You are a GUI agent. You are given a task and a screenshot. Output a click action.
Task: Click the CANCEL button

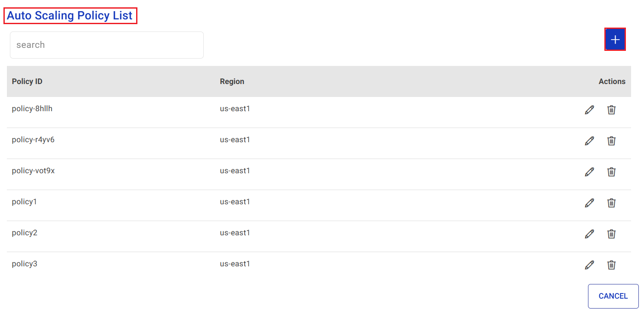[x=613, y=296]
